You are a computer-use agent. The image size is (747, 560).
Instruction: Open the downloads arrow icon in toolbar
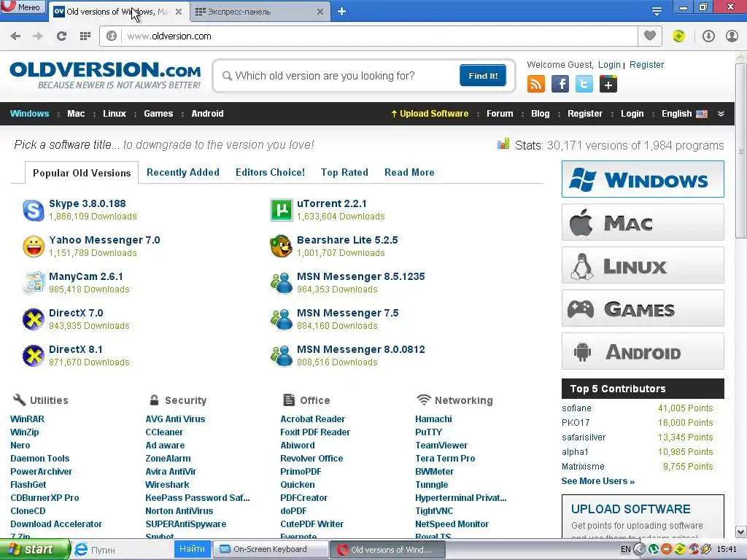tap(708, 36)
